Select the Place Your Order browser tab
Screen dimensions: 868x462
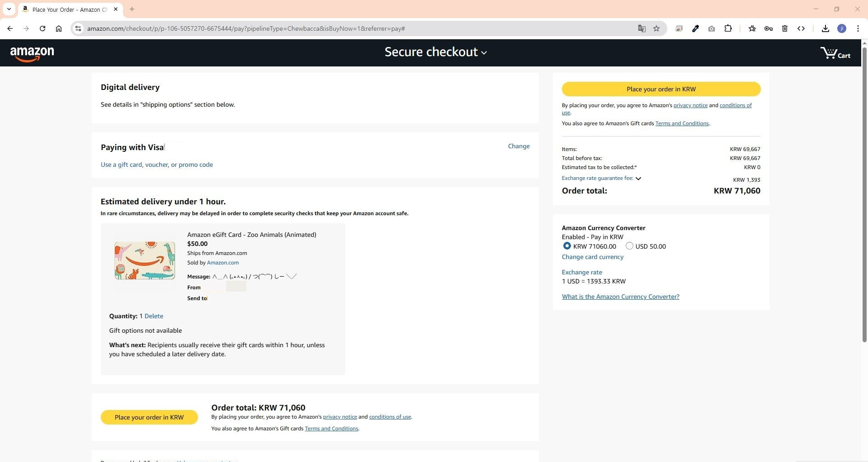click(70, 9)
